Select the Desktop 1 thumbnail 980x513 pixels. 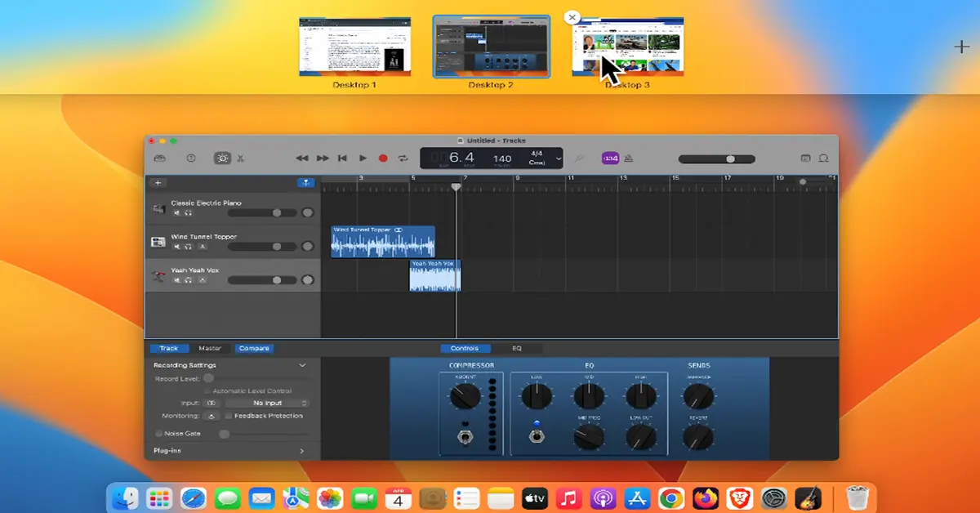click(354, 46)
